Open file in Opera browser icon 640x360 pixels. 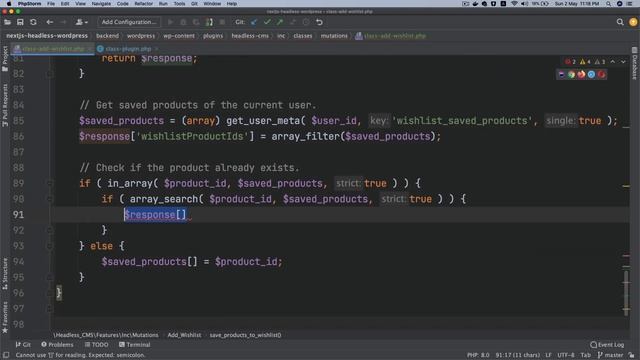pyautogui.click(x=601, y=74)
